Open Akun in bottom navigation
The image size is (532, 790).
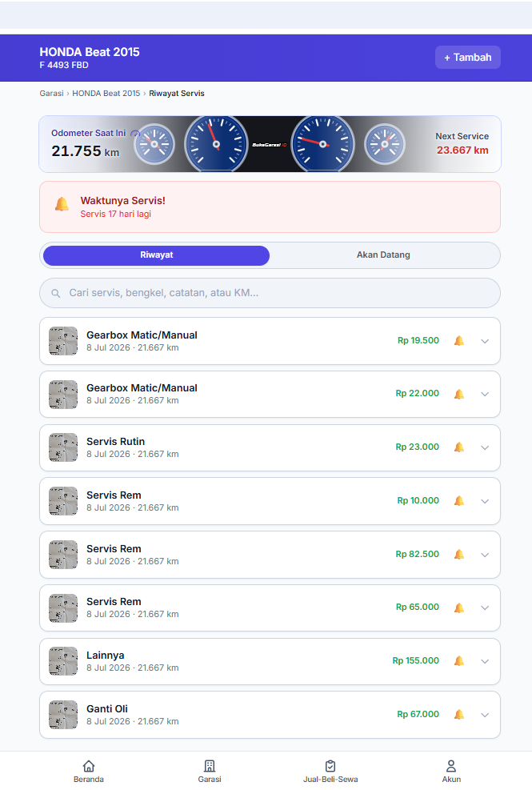point(451,772)
